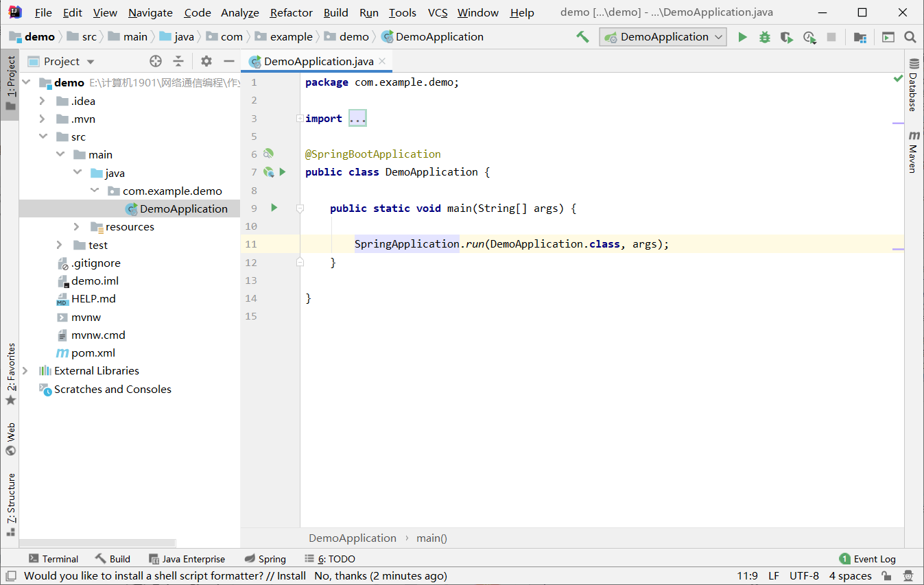This screenshot has height=585, width=924.
Task: Toggle code folding for the import block
Action: click(x=300, y=119)
